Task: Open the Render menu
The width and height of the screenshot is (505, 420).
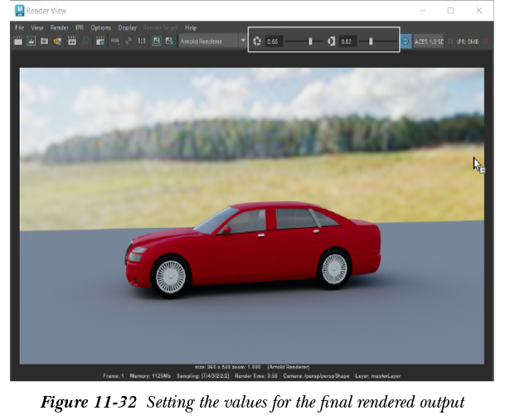Action: tap(60, 27)
